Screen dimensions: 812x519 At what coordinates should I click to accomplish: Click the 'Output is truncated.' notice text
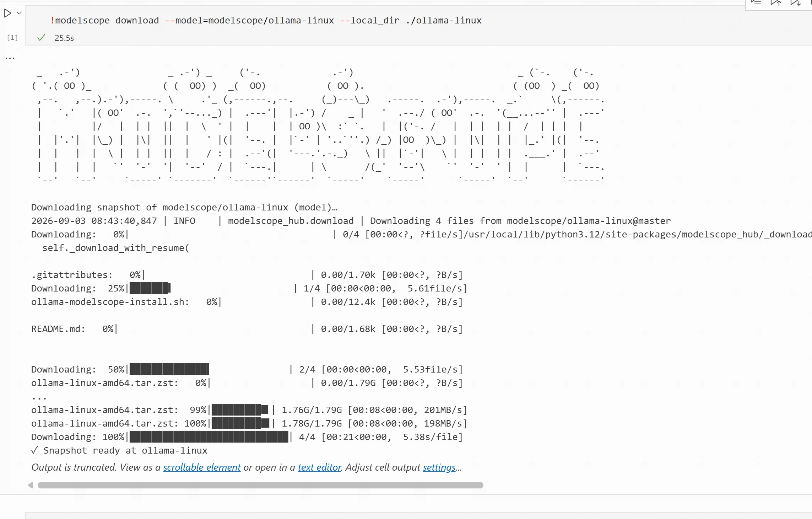point(74,467)
